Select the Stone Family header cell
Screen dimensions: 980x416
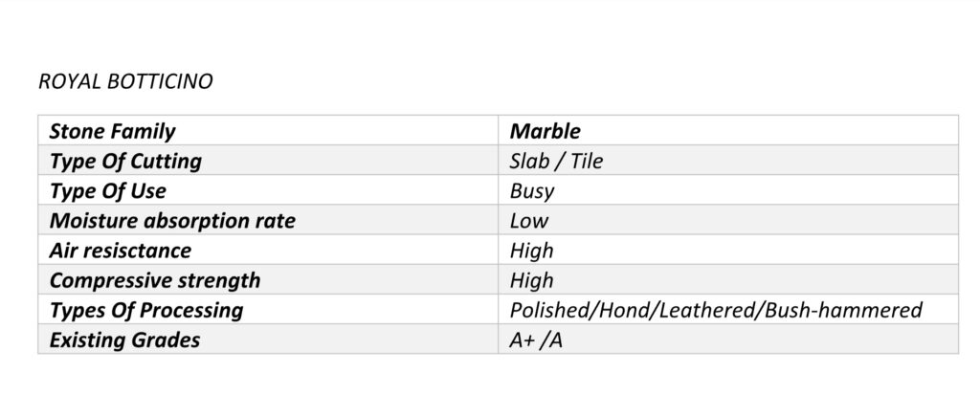112,131
